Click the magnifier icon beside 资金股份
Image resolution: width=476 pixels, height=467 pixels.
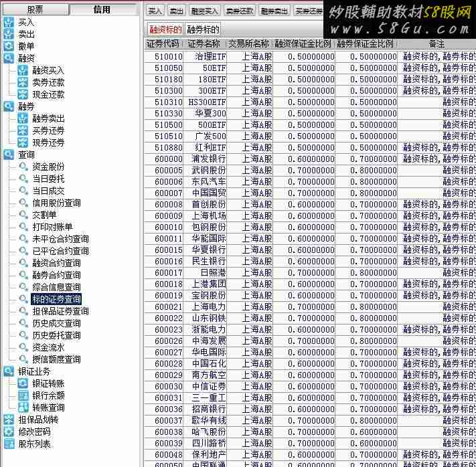tap(23, 167)
